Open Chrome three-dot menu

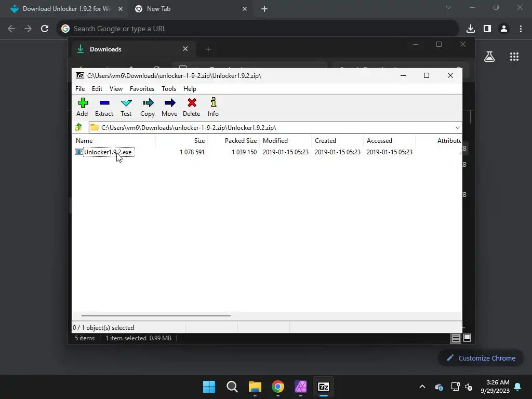click(x=521, y=29)
